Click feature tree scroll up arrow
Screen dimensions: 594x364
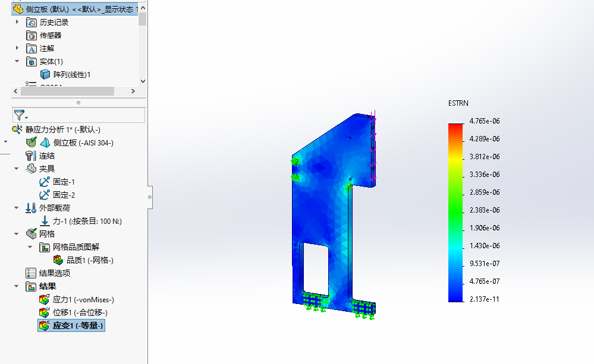(143, 8)
